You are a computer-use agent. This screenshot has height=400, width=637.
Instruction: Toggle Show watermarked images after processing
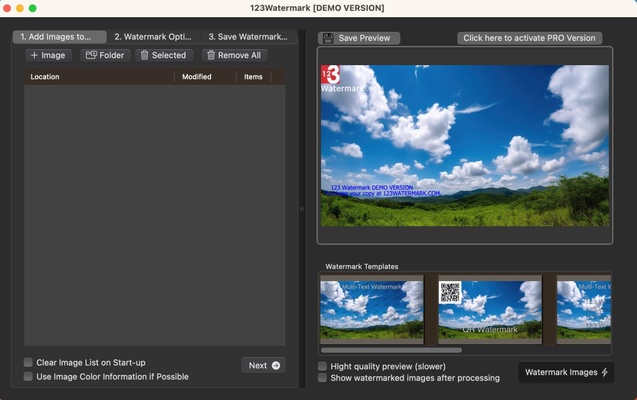click(x=322, y=378)
